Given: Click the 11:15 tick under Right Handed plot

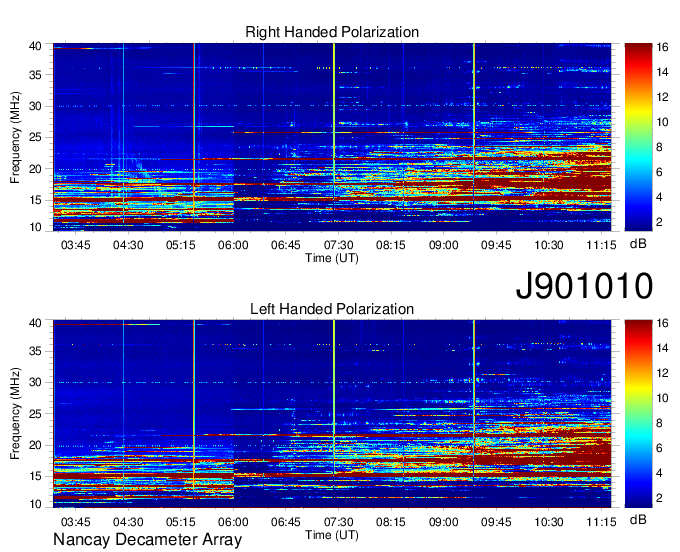Looking at the screenshot, I should [602, 245].
